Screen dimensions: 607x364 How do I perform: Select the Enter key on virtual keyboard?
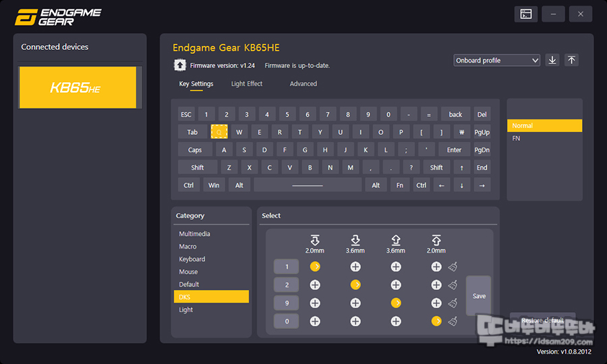pyautogui.click(x=454, y=150)
